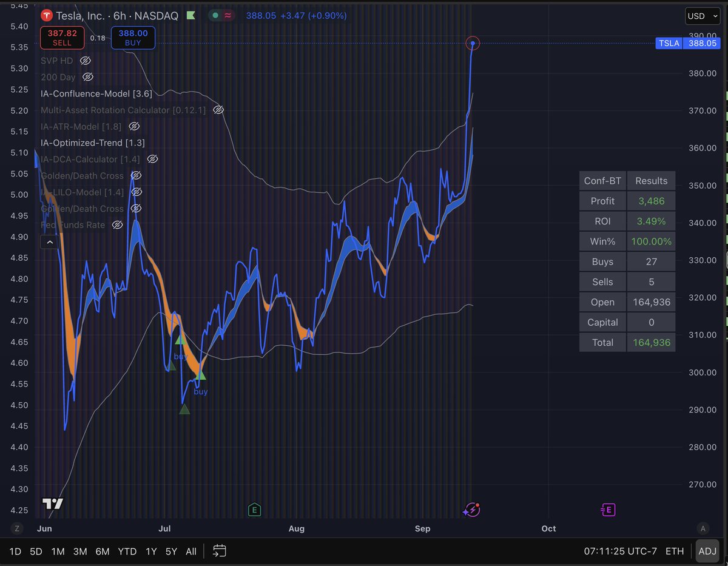728x566 pixels.
Task: Click the Z button by the time axis
Action: tap(18, 528)
